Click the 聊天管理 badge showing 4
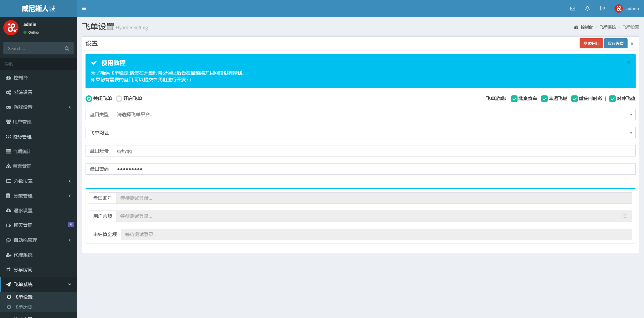Image resolution: width=644 pixels, height=318 pixels. point(71,225)
